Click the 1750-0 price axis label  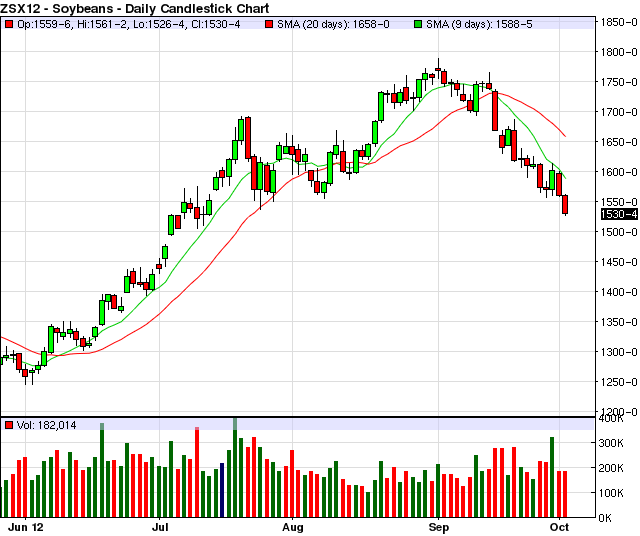[619, 82]
